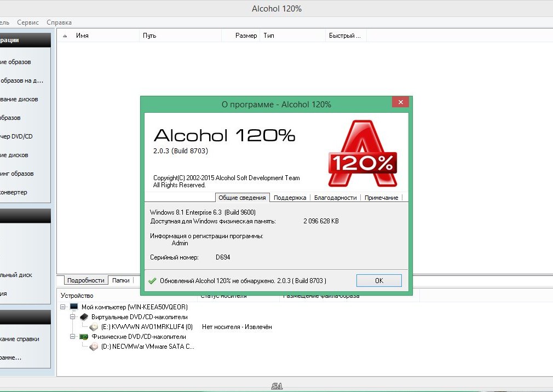Open the Сервис menu
Image resolution: width=553 pixels, height=392 pixels.
pyautogui.click(x=28, y=22)
